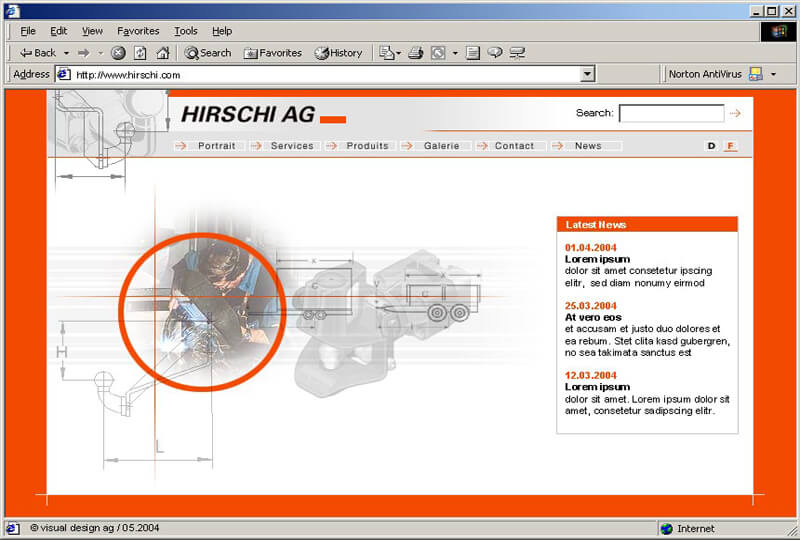Image resolution: width=800 pixels, height=540 pixels.
Task: Click the Refresh page icon
Action: (140, 53)
